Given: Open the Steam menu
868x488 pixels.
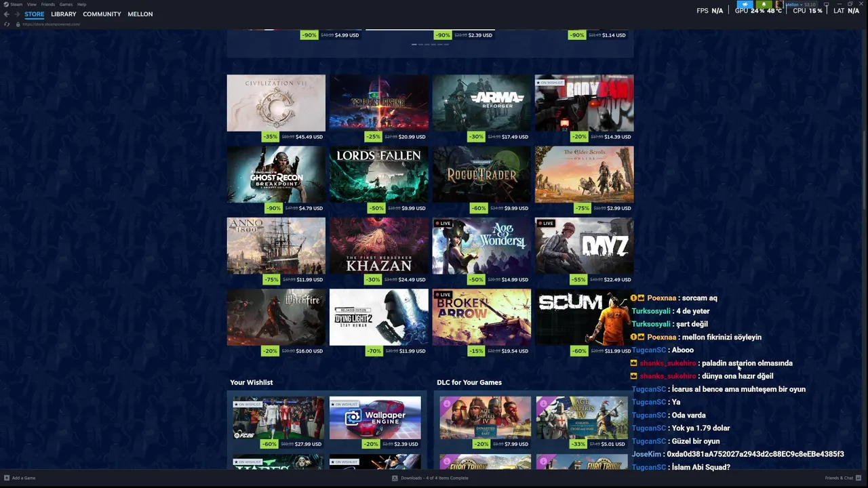Looking at the screenshot, I should (16, 4).
